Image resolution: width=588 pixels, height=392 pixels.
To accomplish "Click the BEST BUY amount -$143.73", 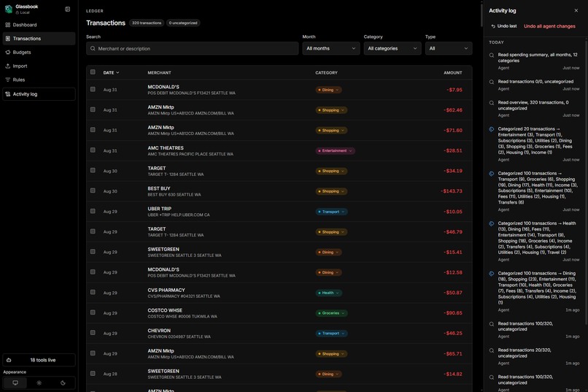I will click(x=452, y=191).
